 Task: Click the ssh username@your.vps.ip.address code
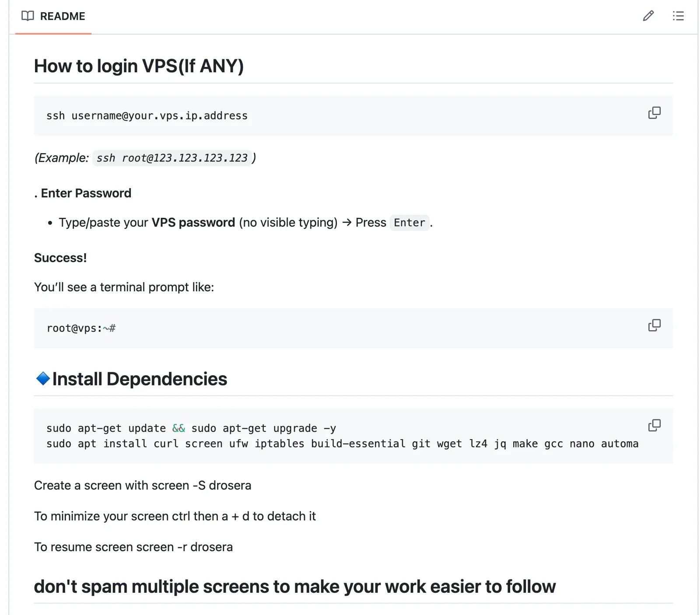tap(147, 116)
